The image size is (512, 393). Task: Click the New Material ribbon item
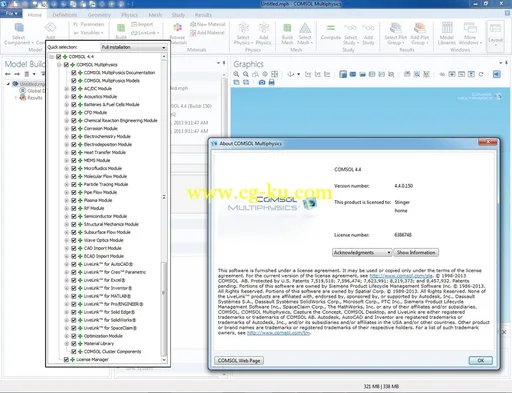click(x=208, y=24)
